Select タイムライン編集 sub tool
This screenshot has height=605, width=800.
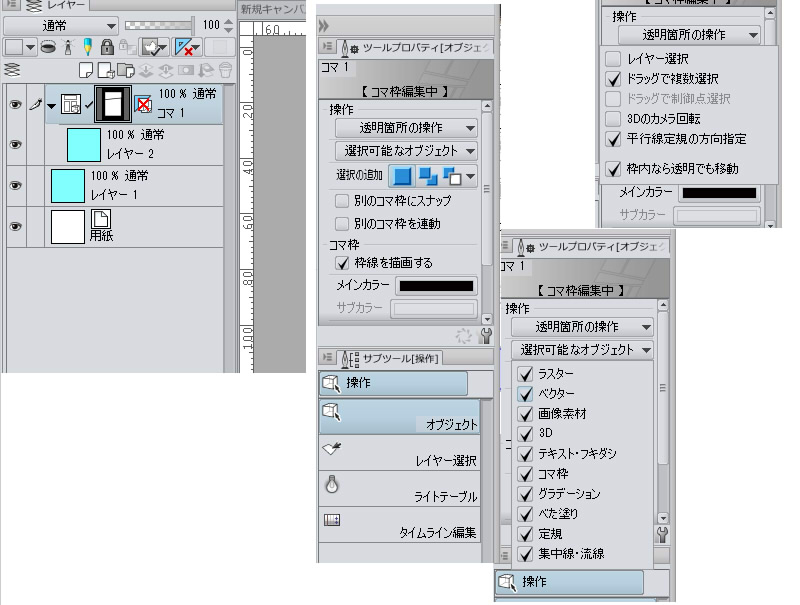pyautogui.click(x=399, y=524)
